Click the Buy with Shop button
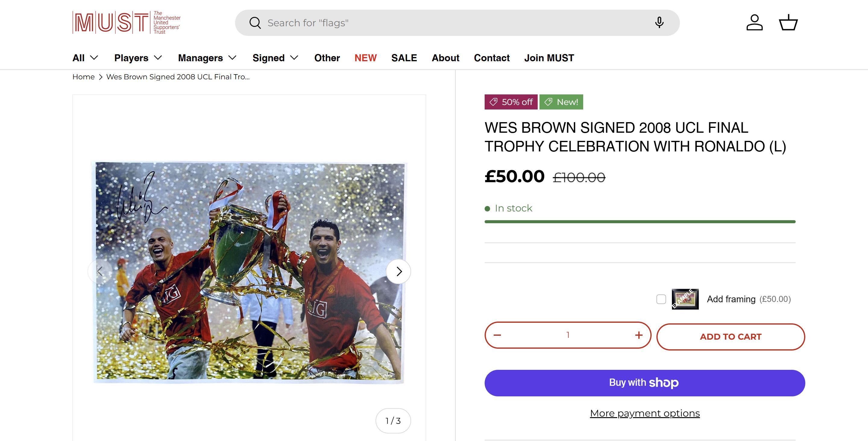Viewport: 868px width, 441px height. coord(645,383)
